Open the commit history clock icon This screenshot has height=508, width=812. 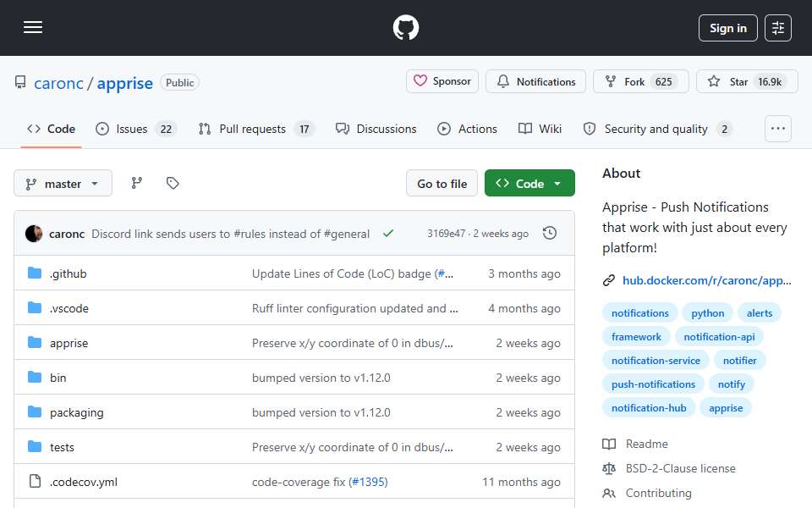coord(550,234)
